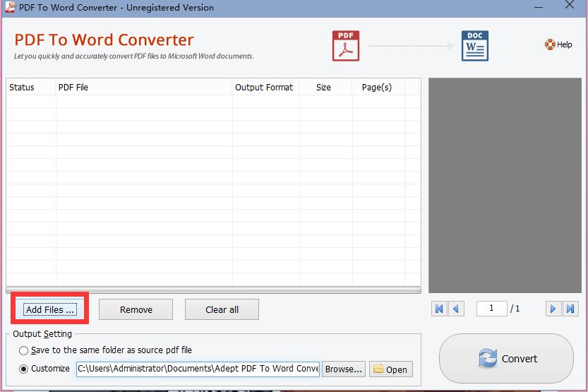Image resolution: width=588 pixels, height=392 pixels.
Task: Jump to last page in preview
Action: [570, 309]
